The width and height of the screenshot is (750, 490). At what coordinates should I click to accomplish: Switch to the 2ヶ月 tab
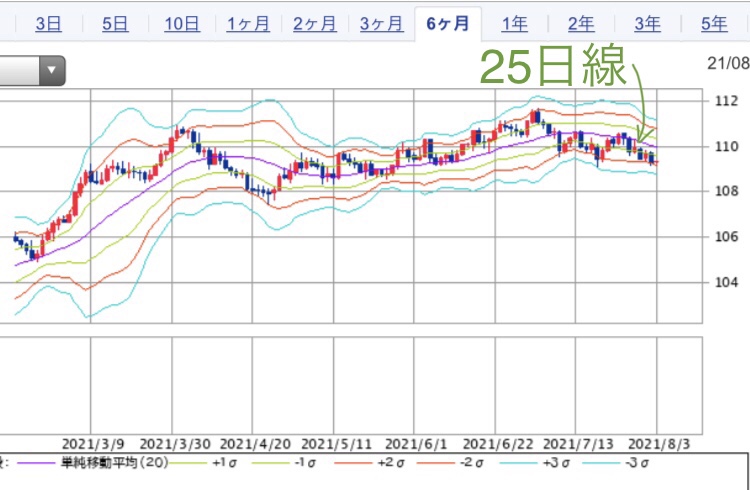314,24
